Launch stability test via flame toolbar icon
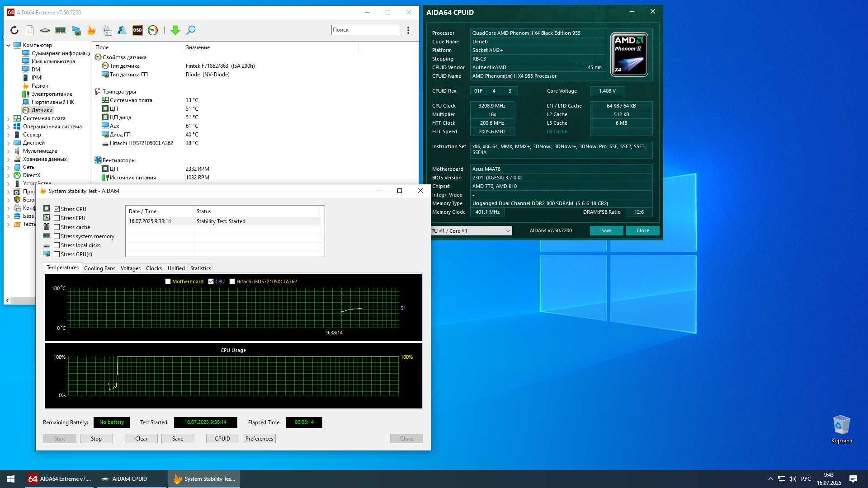The height and width of the screenshot is (488, 868). click(x=92, y=30)
